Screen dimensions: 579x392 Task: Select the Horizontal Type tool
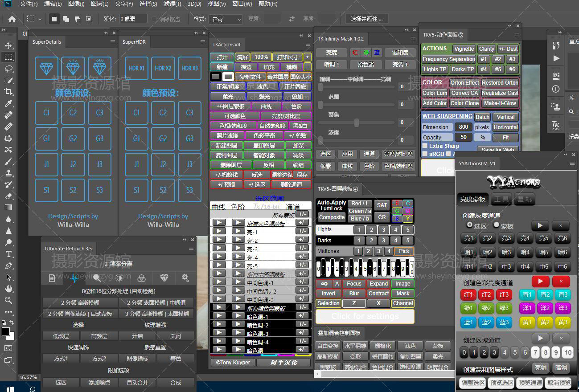tap(8, 254)
